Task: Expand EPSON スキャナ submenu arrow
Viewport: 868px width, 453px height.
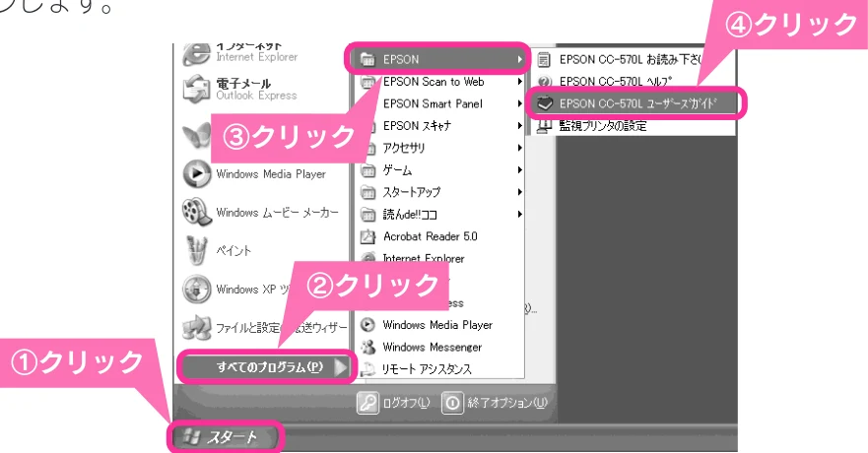Action: [520, 125]
